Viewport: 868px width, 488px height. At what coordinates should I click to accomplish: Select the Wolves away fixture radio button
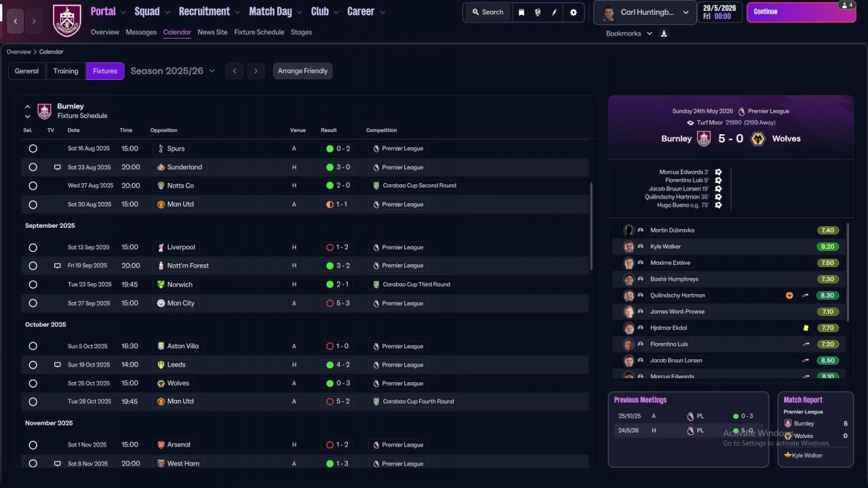point(33,384)
